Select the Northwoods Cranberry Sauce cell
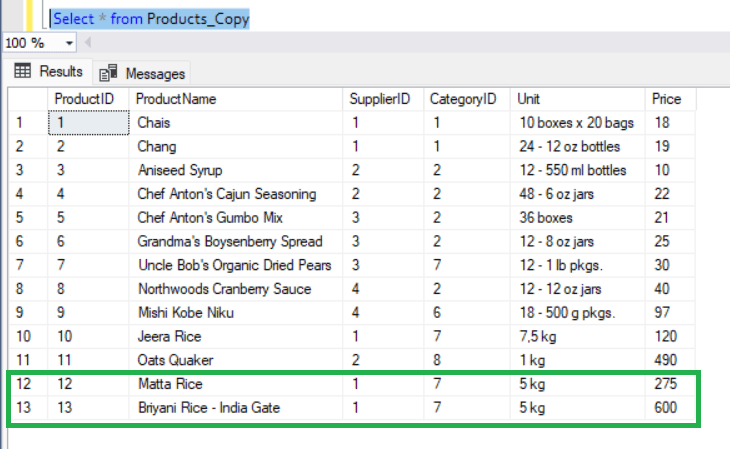The image size is (730, 449). click(224, 289)
